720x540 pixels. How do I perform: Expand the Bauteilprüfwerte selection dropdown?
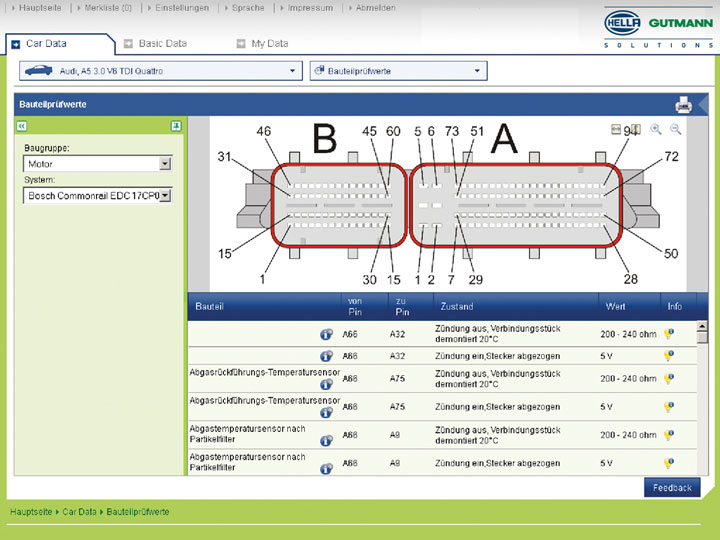[x=478, y=71]
